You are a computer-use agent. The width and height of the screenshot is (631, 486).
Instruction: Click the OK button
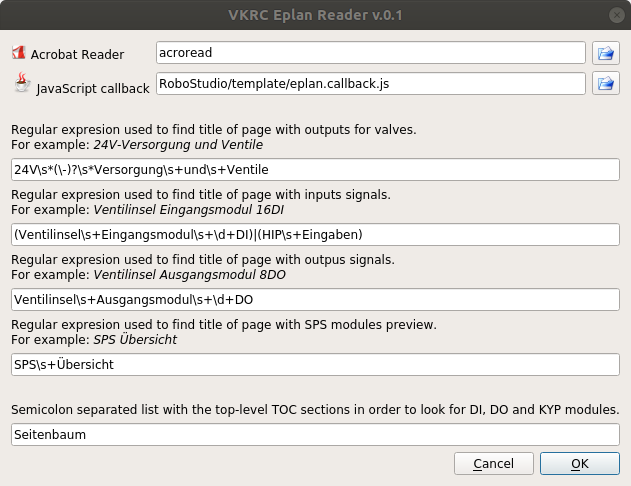[579, 463]
